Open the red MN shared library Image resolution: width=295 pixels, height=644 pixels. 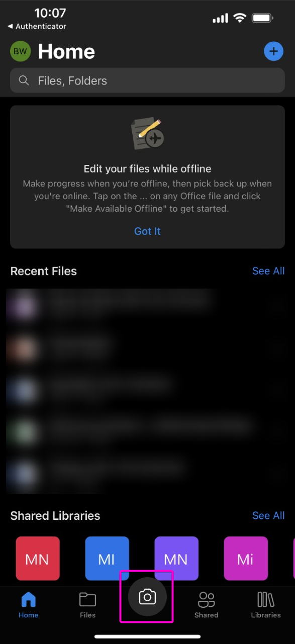[x=38, y=559]
